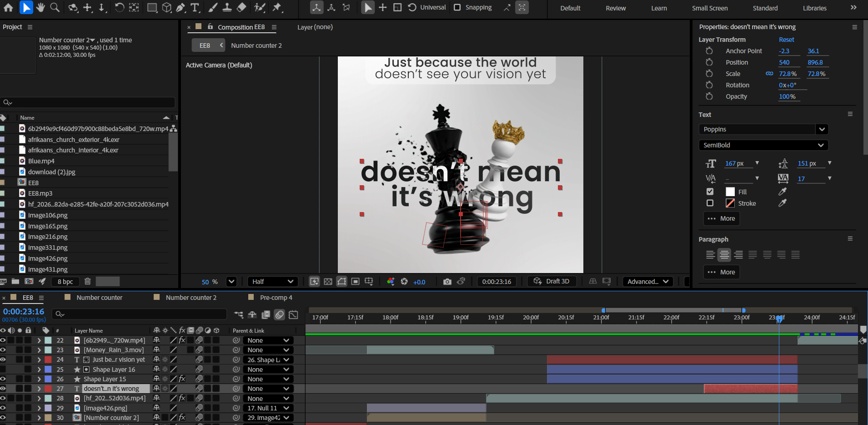Open the SemiBold font style dropdown
The image size is (868, 425).
821,145
